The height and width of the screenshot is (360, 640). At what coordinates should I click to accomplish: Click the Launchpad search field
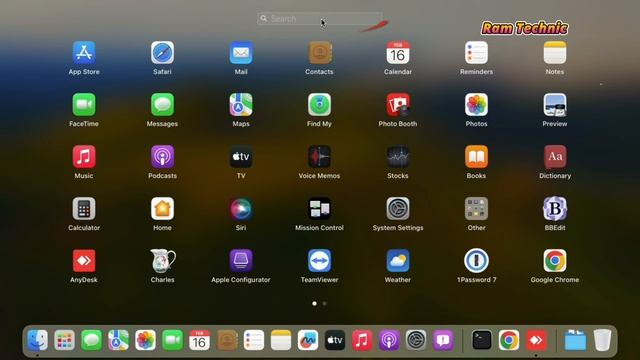[320, 19]
